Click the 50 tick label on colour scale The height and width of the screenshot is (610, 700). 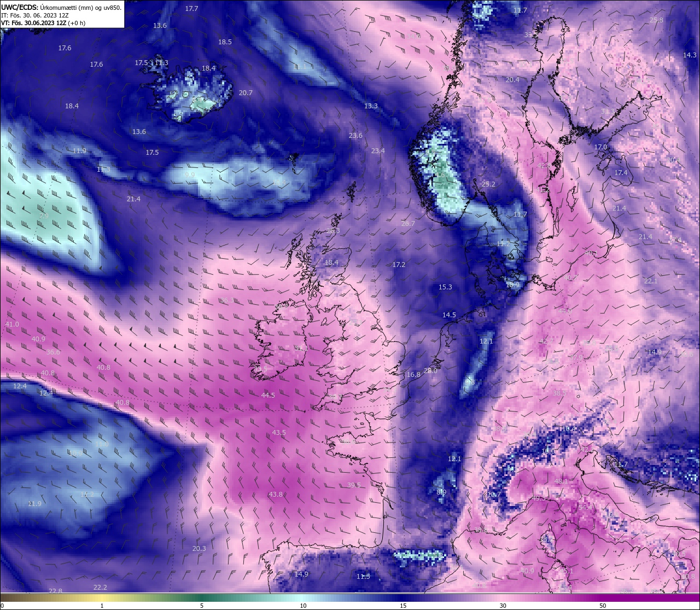coord(602,606)
